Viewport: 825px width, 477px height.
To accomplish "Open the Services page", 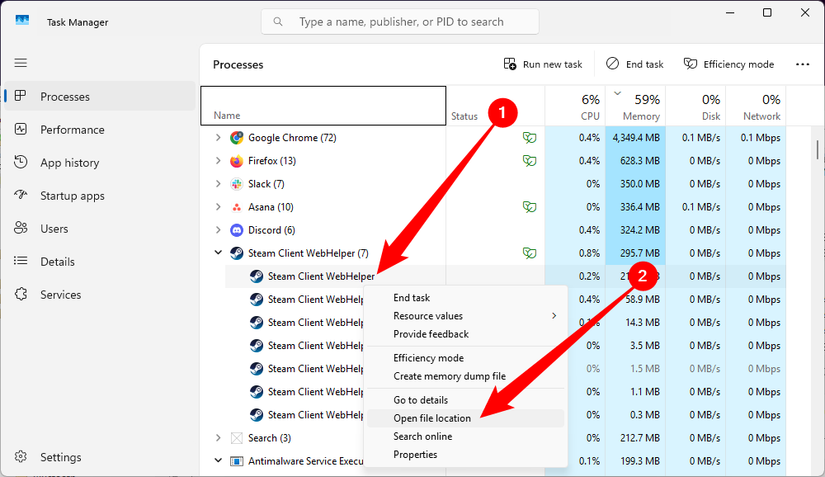I will coord(61,295).
